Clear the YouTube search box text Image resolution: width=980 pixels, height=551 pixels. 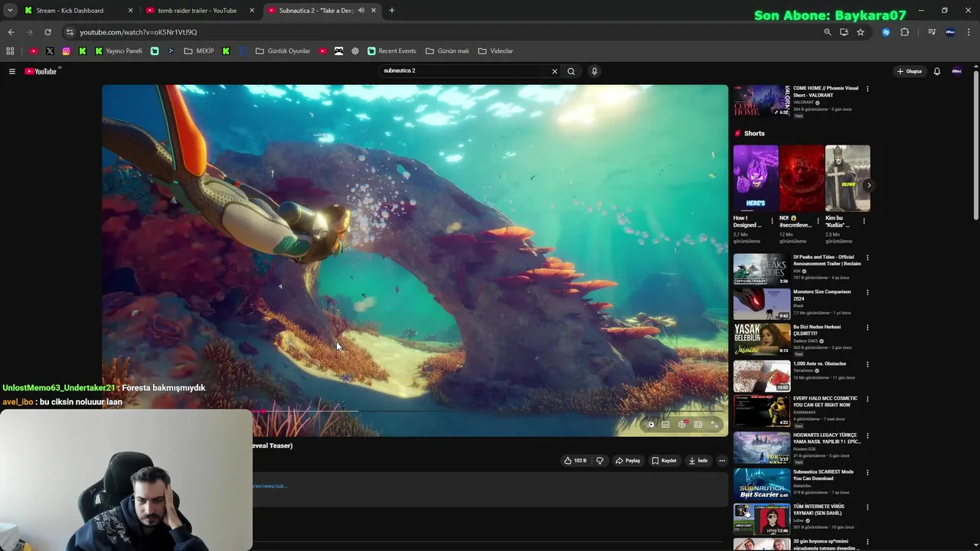coord(554,71)
